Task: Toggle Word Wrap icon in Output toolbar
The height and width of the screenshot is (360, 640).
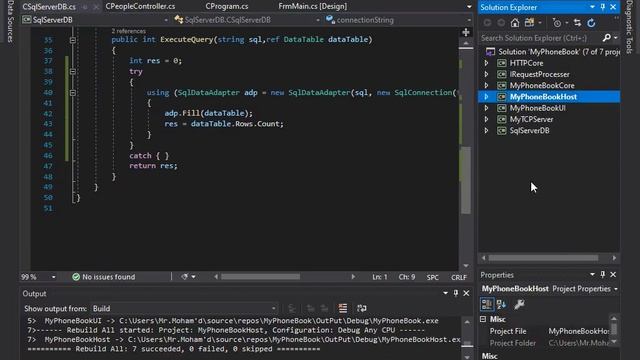Action: pyautogui.click(x=361, y=308)
